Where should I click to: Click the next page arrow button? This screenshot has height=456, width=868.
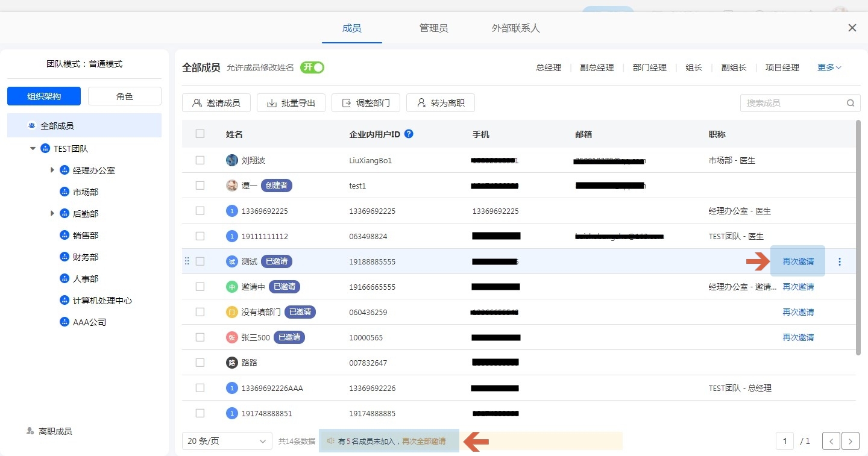point(850,441)
